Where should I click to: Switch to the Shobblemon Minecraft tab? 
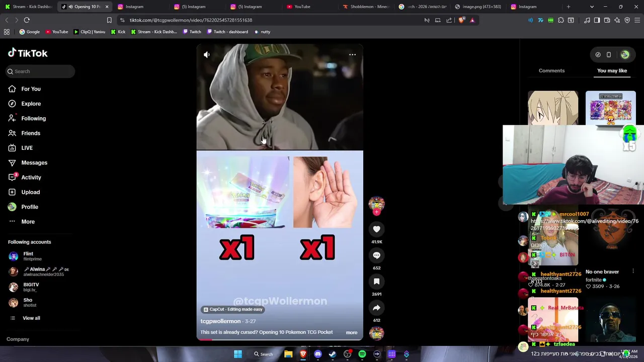pos(366,7)
